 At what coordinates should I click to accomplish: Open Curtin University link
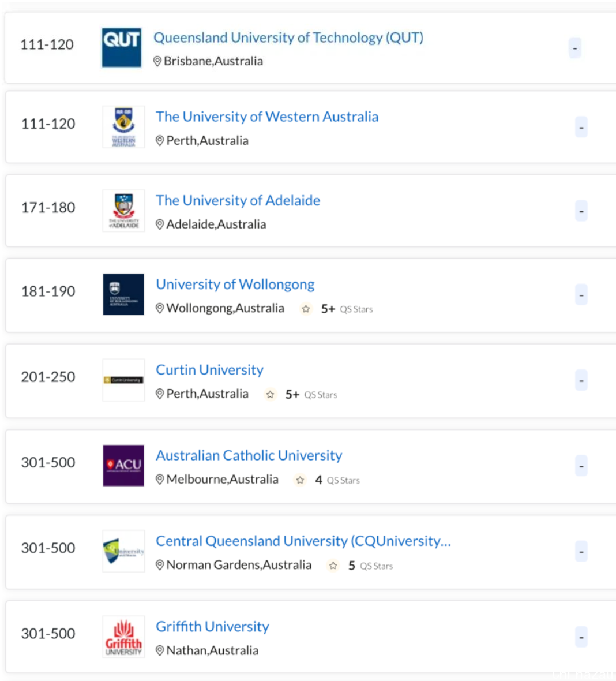click(210, 370)
